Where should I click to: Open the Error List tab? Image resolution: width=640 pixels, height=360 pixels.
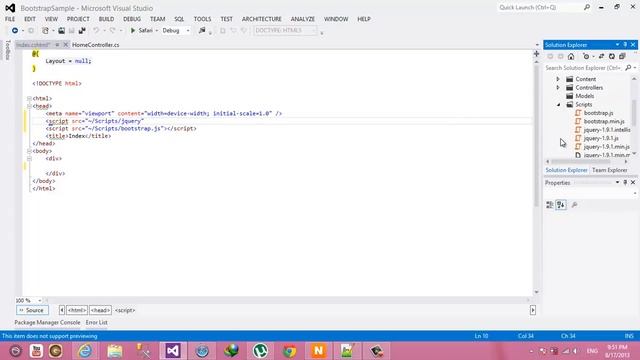(96, 322)
